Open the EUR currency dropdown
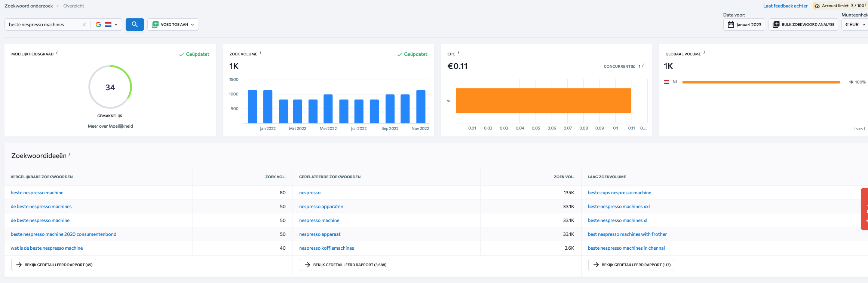 (x=855, y=24)
